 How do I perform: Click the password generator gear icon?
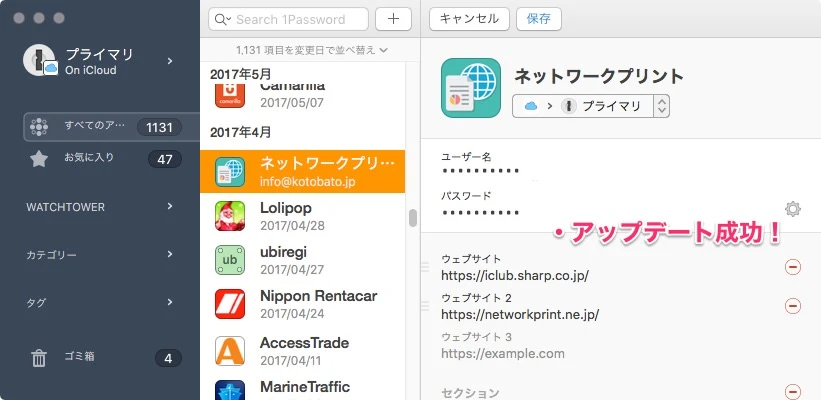(793, 209)
